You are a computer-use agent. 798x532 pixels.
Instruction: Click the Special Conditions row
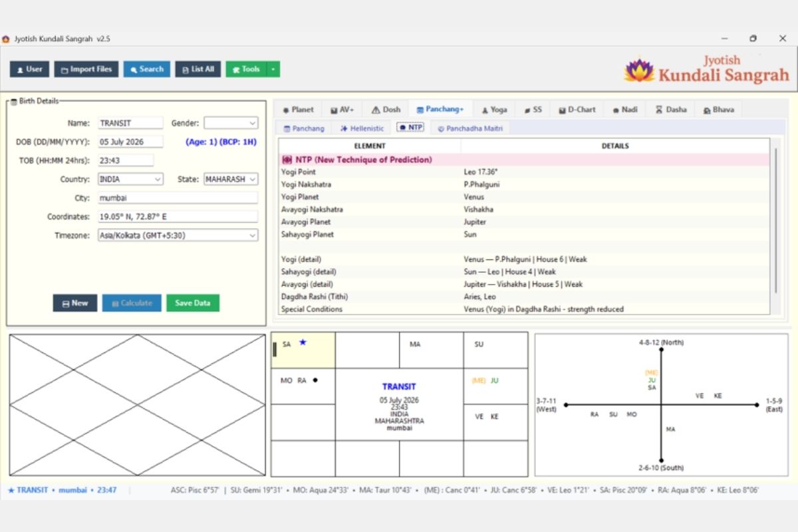click(x=524, y=309)
